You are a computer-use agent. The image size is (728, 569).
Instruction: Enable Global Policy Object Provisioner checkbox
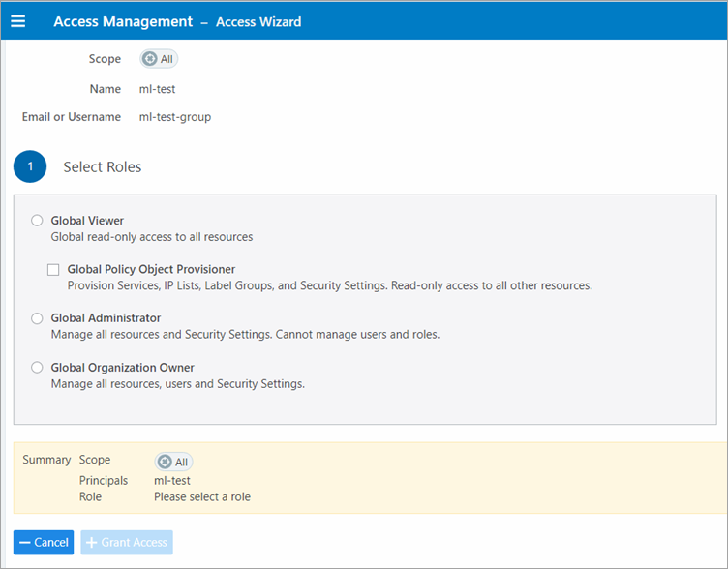54,270
